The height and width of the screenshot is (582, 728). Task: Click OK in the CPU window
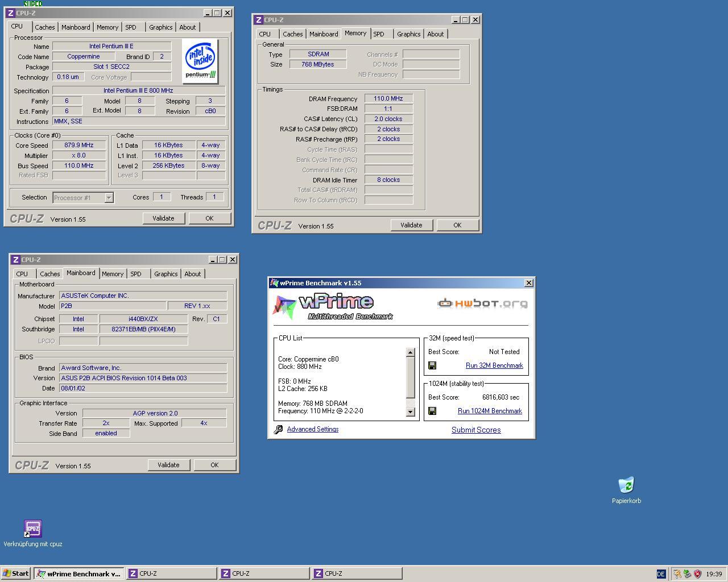[x=209, y=218]
